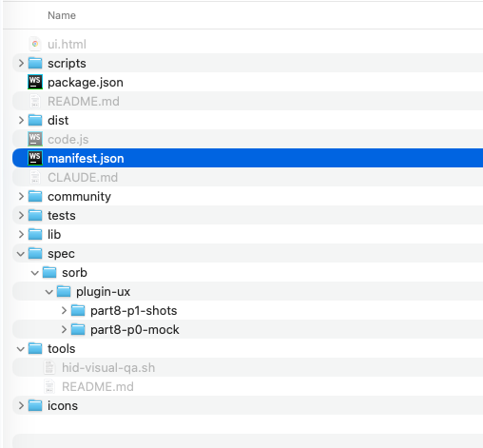Select the scripts folder name
Image resolution: width=483 pixels, height=448 pixels.
67,64
